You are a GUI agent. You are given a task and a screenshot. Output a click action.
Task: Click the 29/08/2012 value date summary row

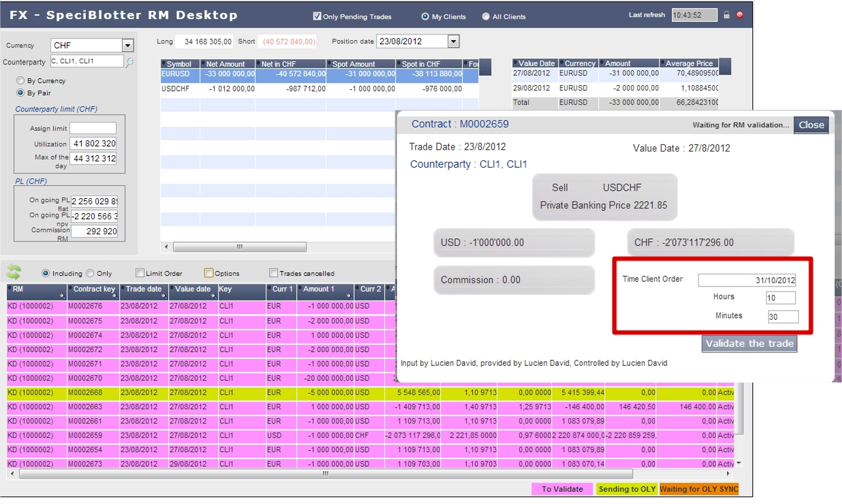point(616,88)
